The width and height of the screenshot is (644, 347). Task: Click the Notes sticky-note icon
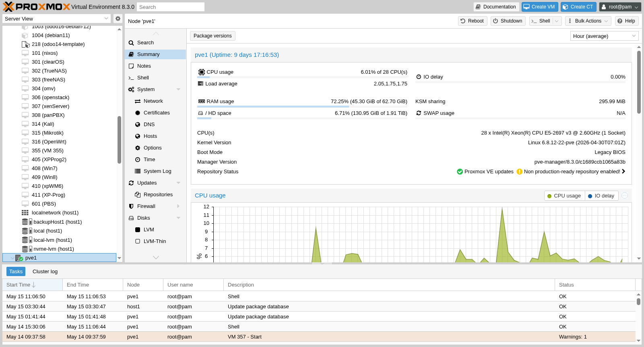[131, 66]
